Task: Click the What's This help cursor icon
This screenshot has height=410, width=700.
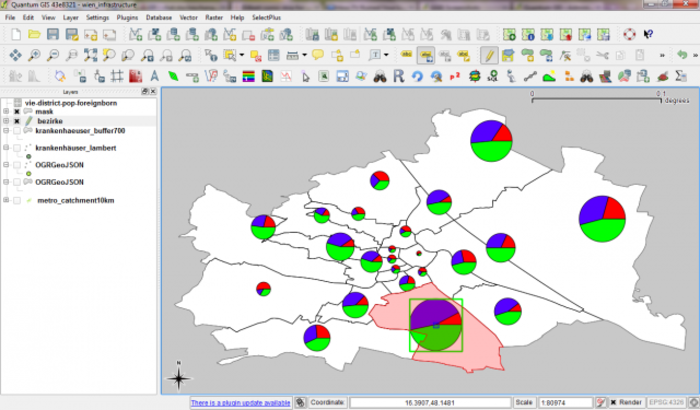Action: 649,34
